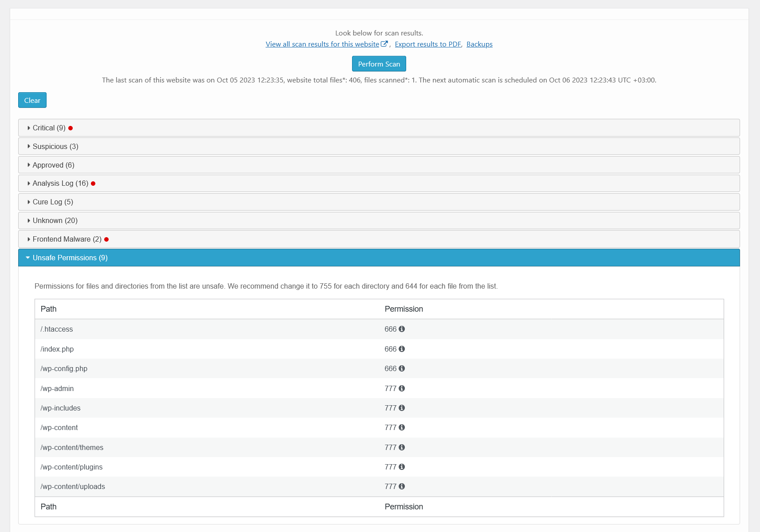Image resolution: width=760 pixels, height=532 pixels.
Task: Click the Permission column footer at bottom
Action: [404, 507]
